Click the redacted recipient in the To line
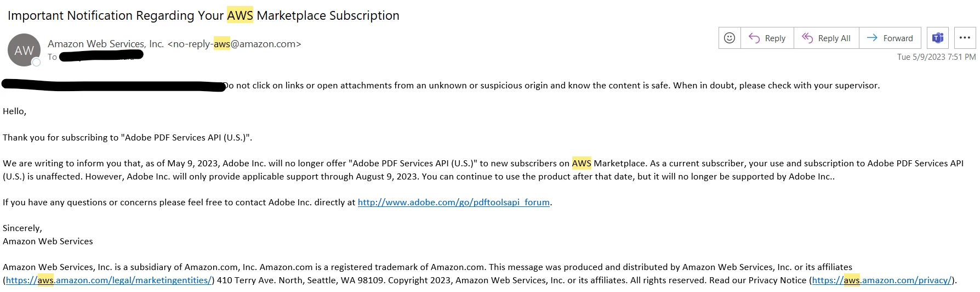 click(x=101, y=55)
